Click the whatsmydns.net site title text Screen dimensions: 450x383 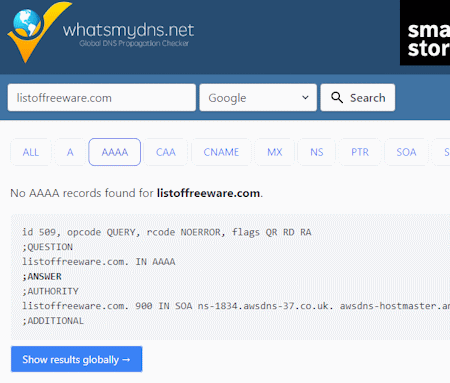128,30
